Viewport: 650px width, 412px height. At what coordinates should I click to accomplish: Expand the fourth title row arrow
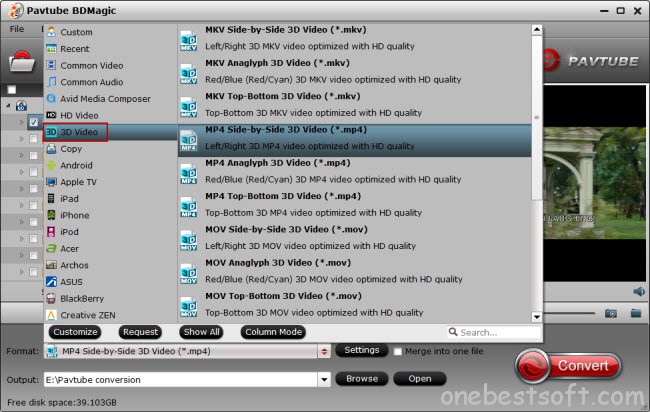22,172
